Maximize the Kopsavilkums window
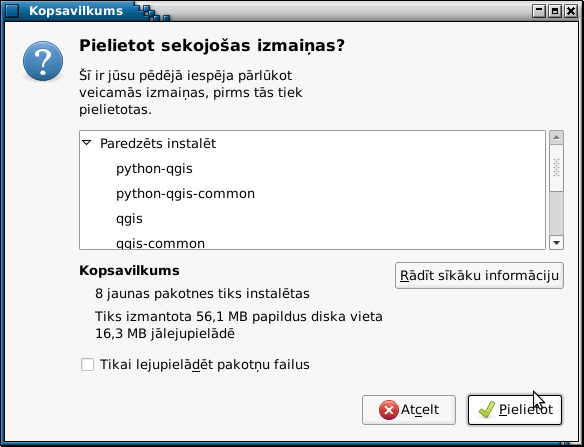This screenshot has height=447, width=584. point(555,11)
